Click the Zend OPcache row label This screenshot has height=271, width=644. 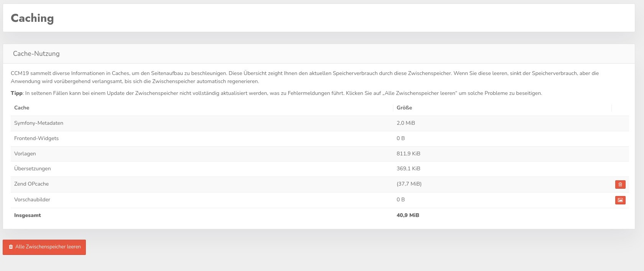(31, 184)
